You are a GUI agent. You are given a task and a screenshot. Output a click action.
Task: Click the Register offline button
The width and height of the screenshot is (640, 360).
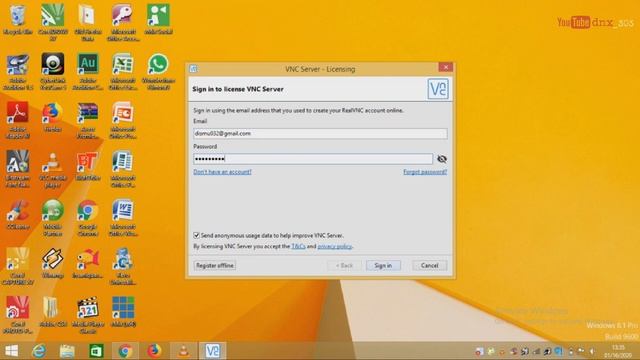point(215,265)
